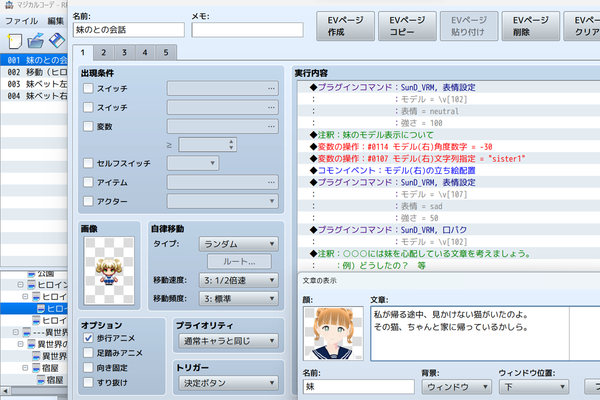Select event 004 妹ペット右 in the list
This screenshot has height=400, width=600.
[x=34, y=96]
